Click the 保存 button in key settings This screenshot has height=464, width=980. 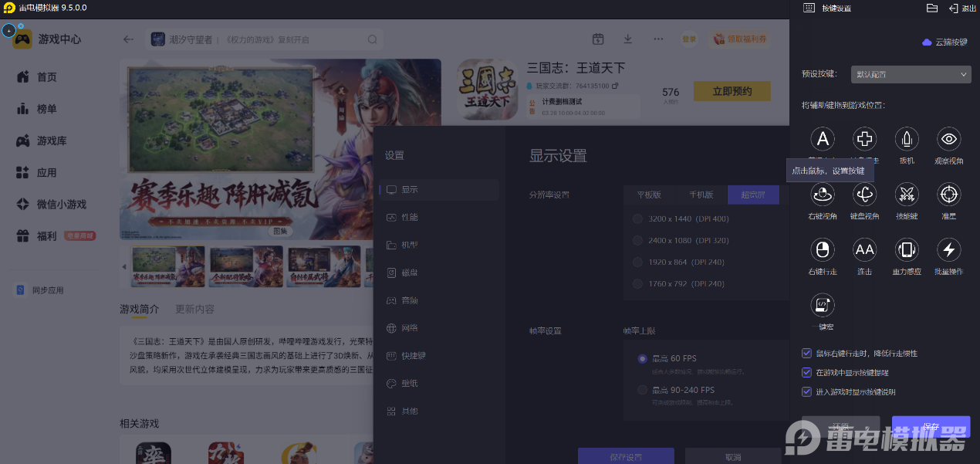coord(931,426)
